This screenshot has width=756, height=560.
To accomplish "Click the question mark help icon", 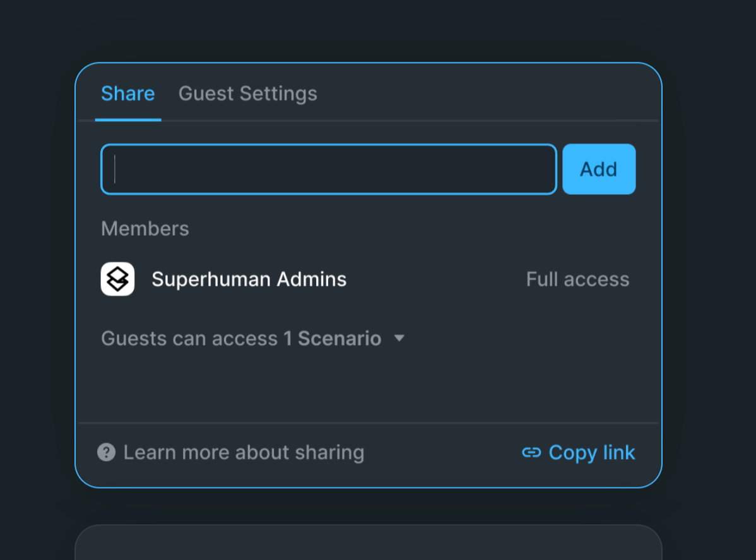I will point(106,452).
